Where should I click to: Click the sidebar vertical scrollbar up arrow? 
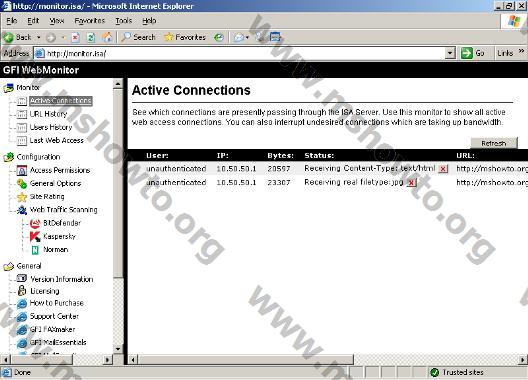pos(118,84)
